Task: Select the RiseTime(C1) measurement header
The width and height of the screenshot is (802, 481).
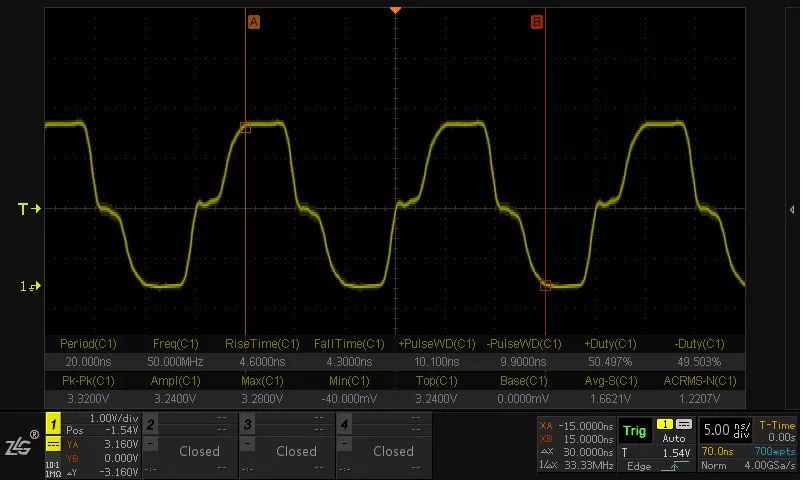Action: (262, 344)
